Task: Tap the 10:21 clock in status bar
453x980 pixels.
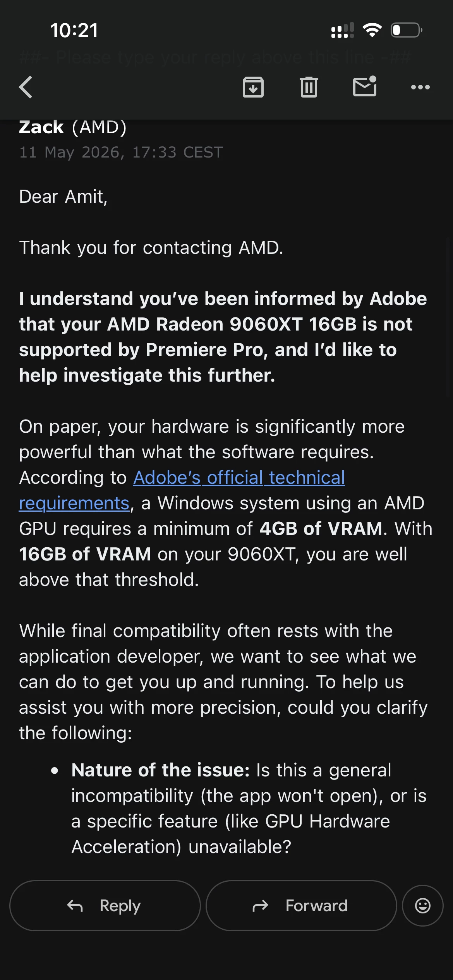Action: [x=74, y=30]
